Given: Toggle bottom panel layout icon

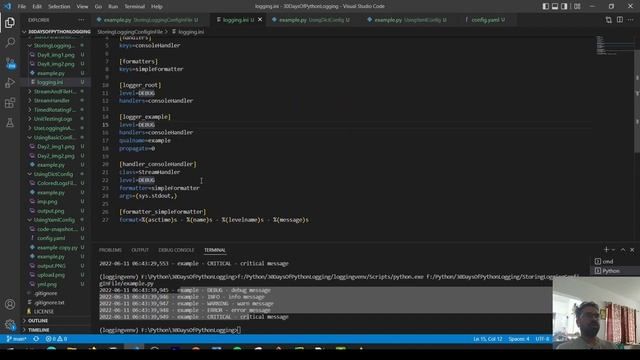Looking at the screenshot, I should (555, 6).
